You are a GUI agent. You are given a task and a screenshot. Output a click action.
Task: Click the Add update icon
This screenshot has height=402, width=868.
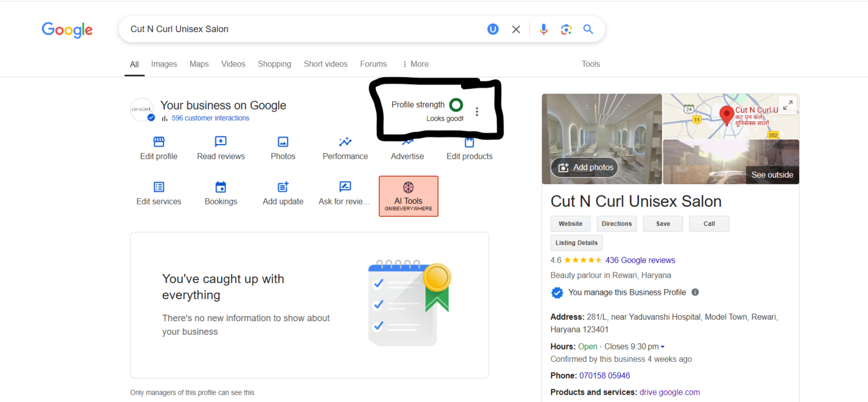tap(283, 187)
